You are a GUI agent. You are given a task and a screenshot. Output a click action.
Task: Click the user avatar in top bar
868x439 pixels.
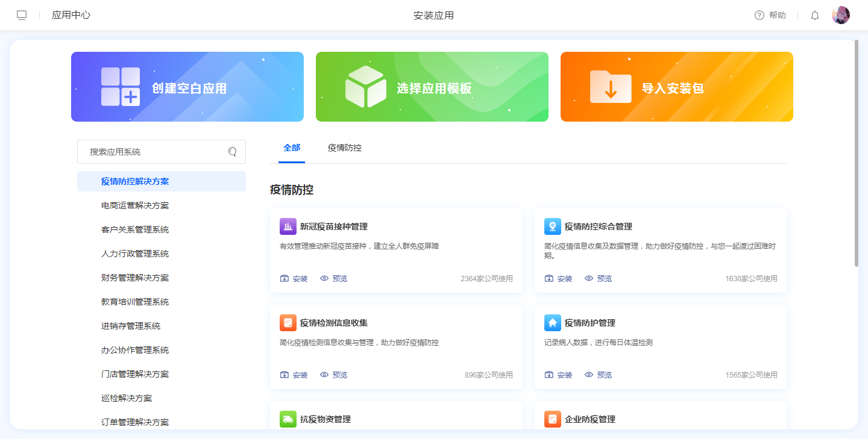tap(840, 15)
